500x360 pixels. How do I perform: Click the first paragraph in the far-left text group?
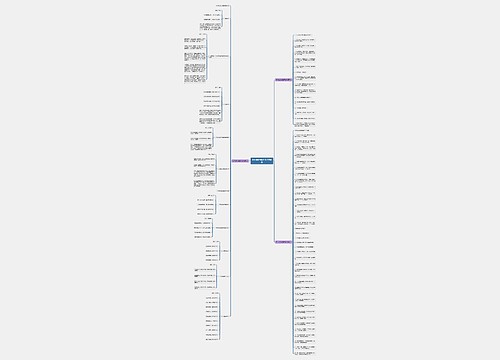(x=195, y=40)
